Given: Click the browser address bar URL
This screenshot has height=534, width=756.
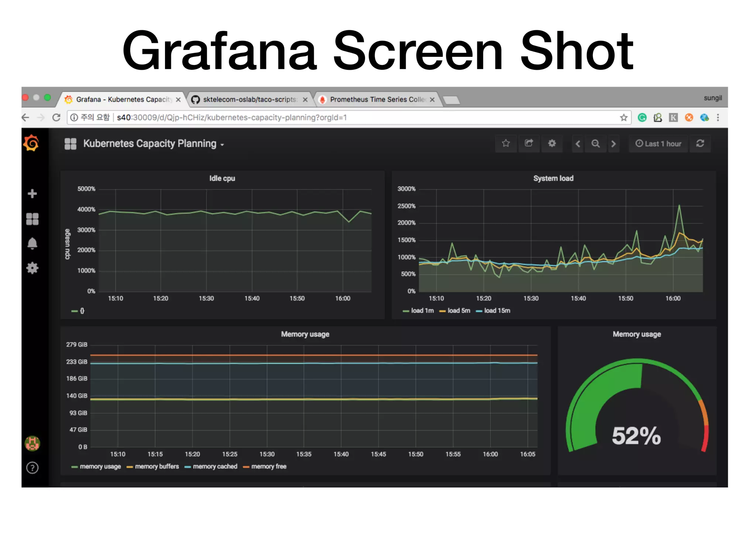Looking at the screenshot, I should coord(231,118).
